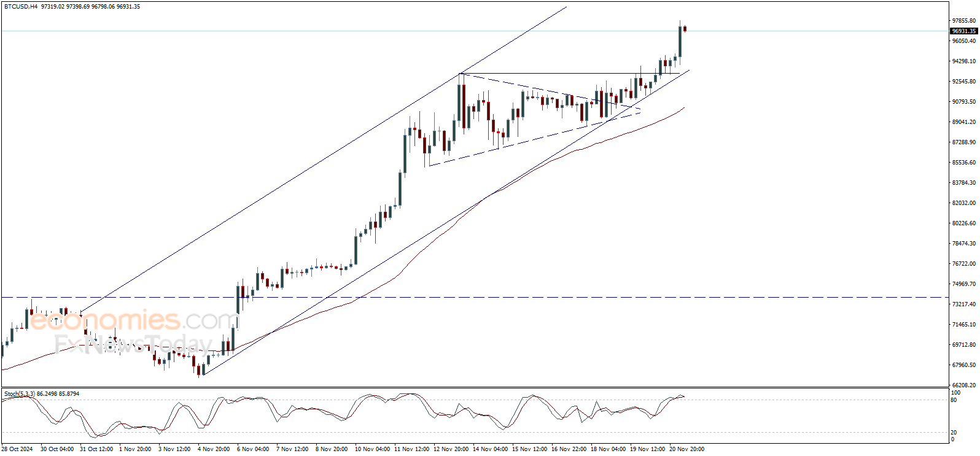Viewport: 980px width, 456px height.
Task: Click the 11 Nov 12:00 time label
Action: 411,449
